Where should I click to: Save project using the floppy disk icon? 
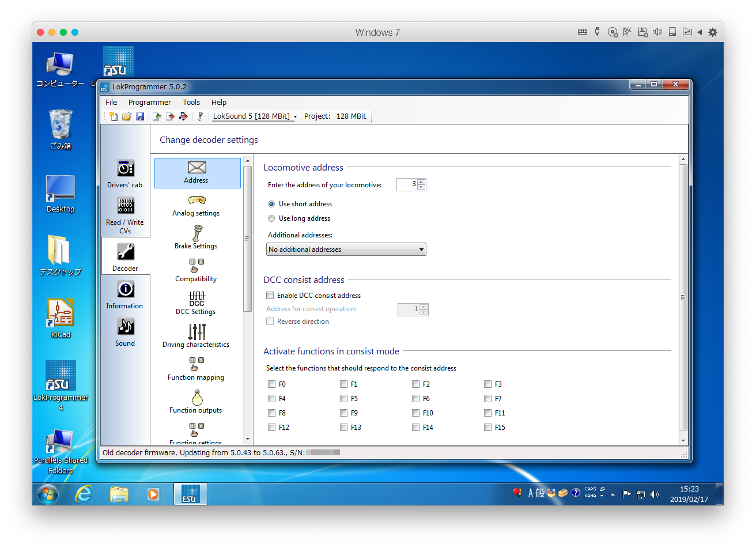tap(140, 116)
